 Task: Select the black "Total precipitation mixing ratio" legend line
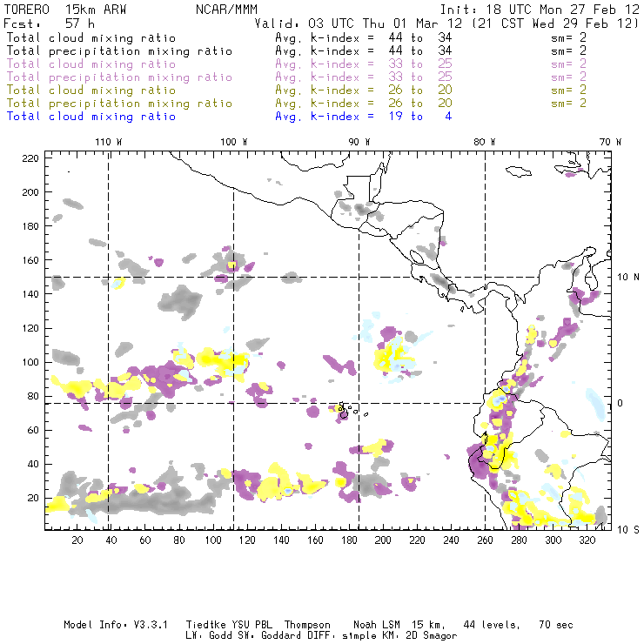click(119, 51)
